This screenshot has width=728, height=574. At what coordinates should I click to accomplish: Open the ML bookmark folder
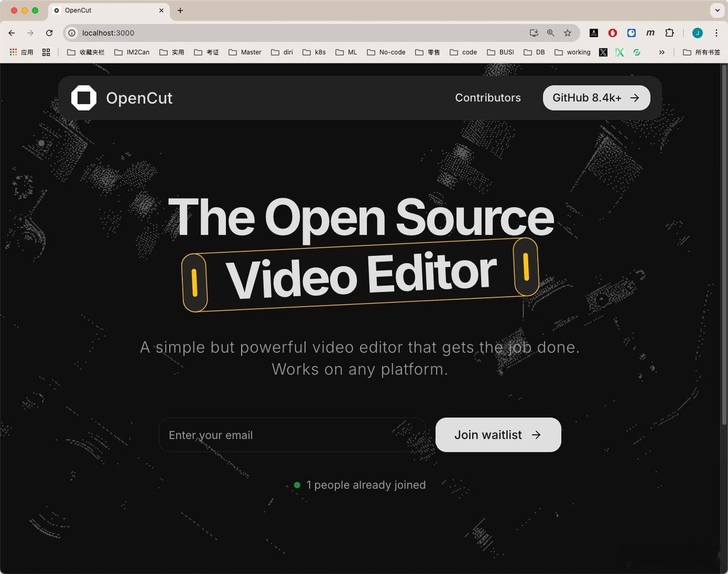[x=346, y=52]
